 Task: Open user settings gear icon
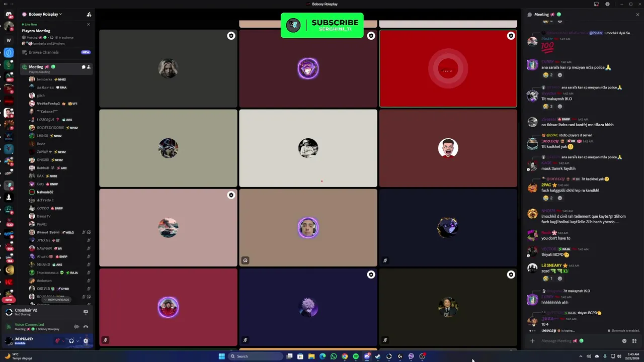[86, 341]
